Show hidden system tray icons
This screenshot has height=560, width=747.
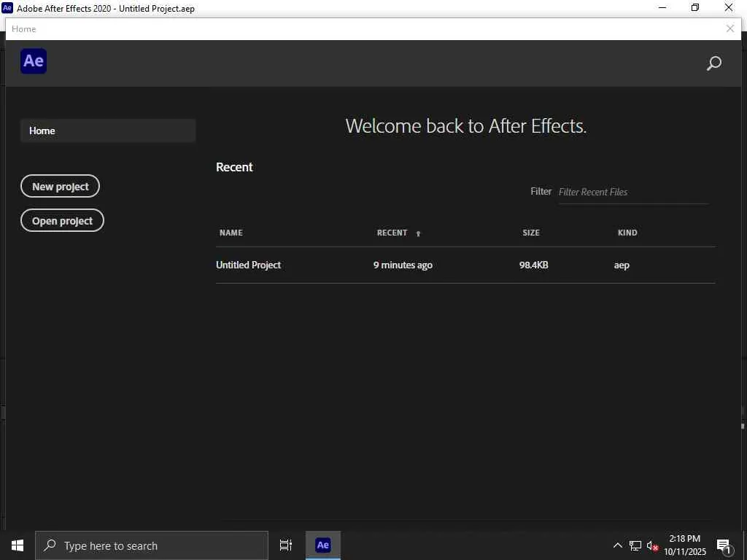pos(617,545)
